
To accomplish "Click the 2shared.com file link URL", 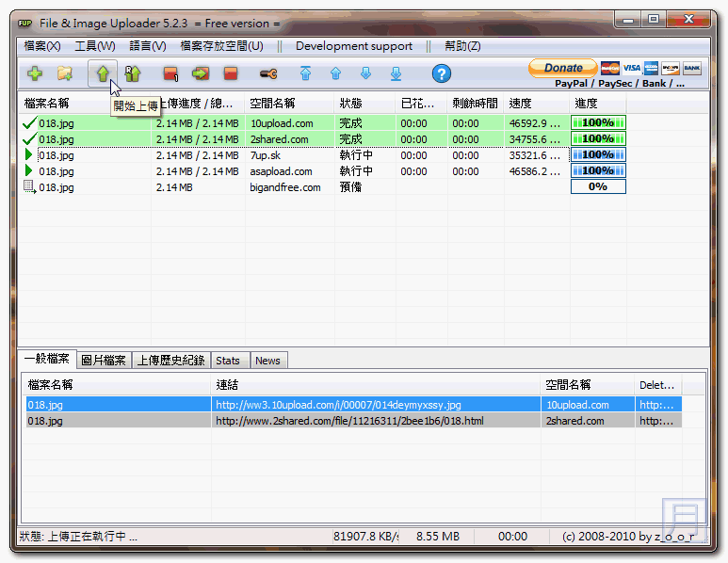I will pos(349,421).
